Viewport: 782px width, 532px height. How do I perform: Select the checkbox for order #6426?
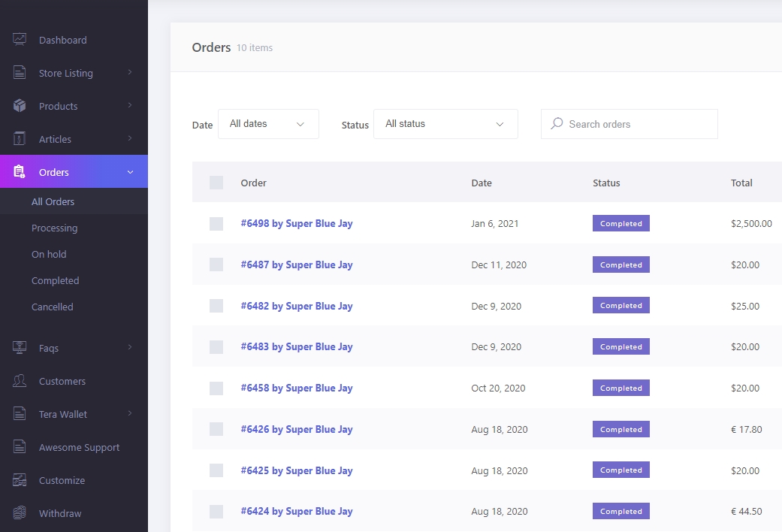216,429
